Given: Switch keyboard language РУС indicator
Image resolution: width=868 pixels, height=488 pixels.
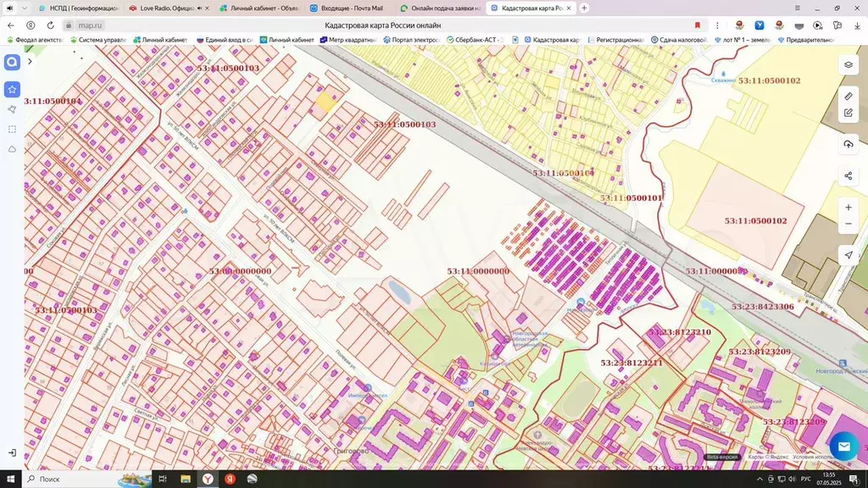Looking at the screenshot, I should (805, 480).
